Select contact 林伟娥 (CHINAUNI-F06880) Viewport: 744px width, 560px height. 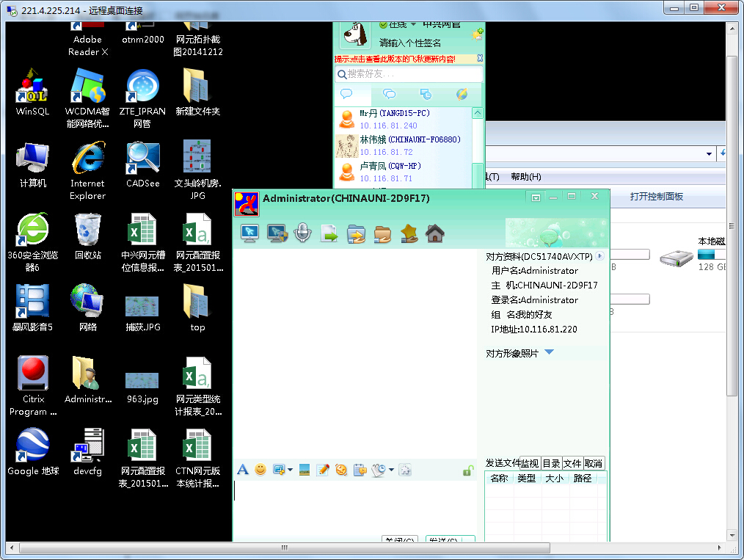tap(404, 145)
